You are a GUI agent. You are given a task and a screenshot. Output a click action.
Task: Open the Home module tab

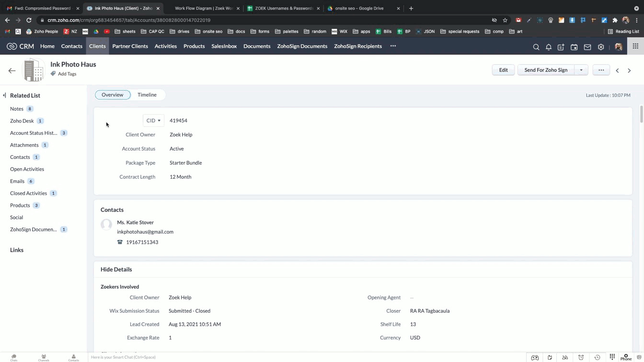(47, 46)
